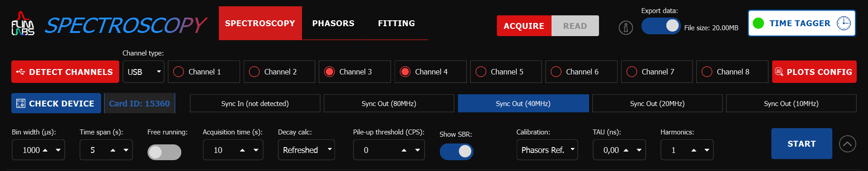This screenshot has height=171, width=868.
Task: Click the FLIM LABS logo icon
Action: click(x=23, y=24)
